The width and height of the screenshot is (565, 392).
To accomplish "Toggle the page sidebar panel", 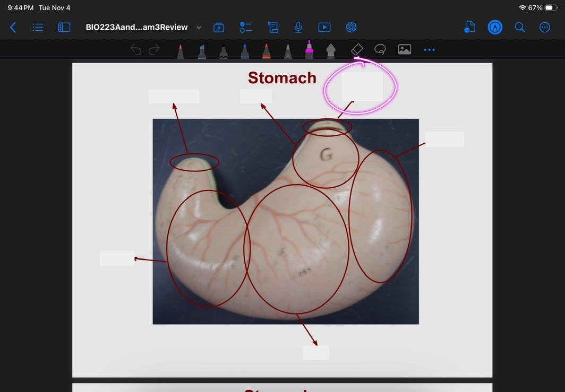I will [x=64, y=28].
